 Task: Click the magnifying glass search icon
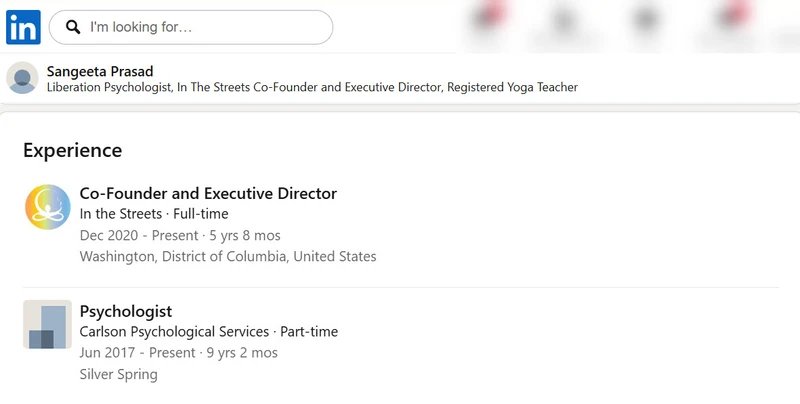(73, 27)
